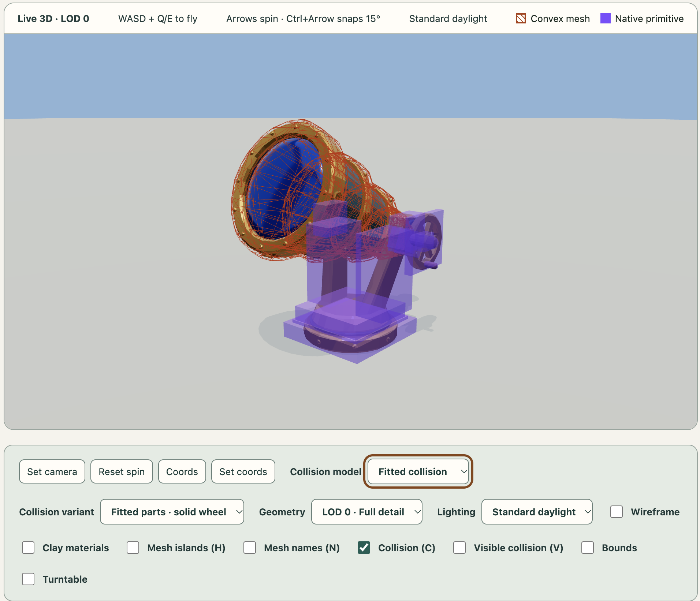Open the Coords button
Viewport: 700px width, 601px height.
(x=182, y=471)
